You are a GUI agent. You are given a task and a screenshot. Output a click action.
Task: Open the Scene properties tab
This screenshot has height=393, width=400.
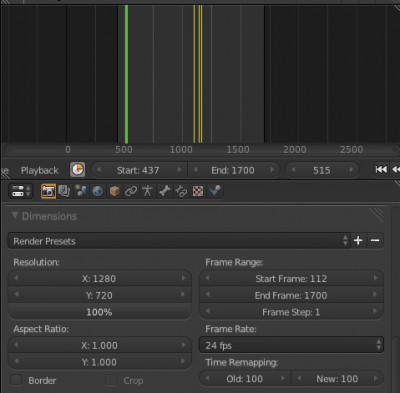(81, 191)
